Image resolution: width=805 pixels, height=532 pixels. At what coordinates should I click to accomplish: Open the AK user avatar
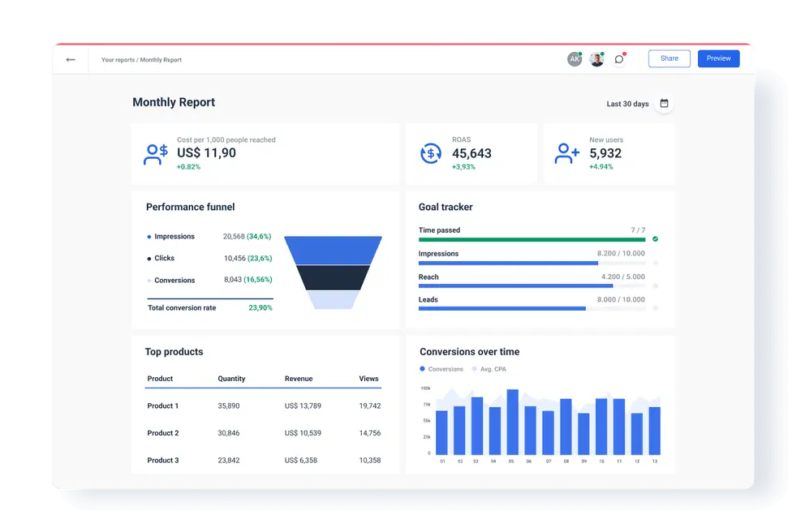coord(575,59)
